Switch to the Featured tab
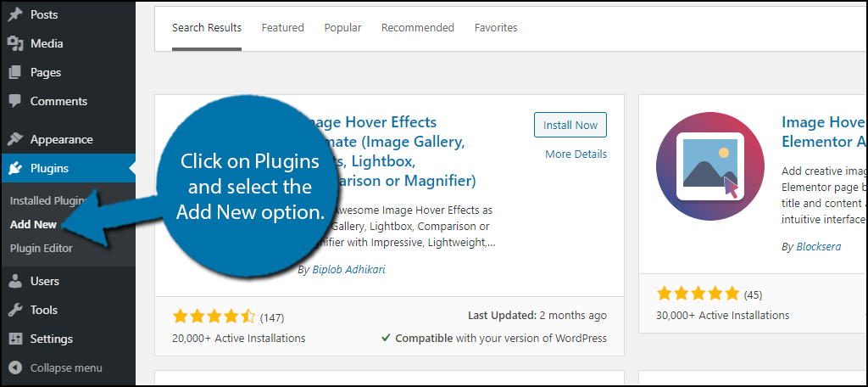 click(x=282, y=28)
